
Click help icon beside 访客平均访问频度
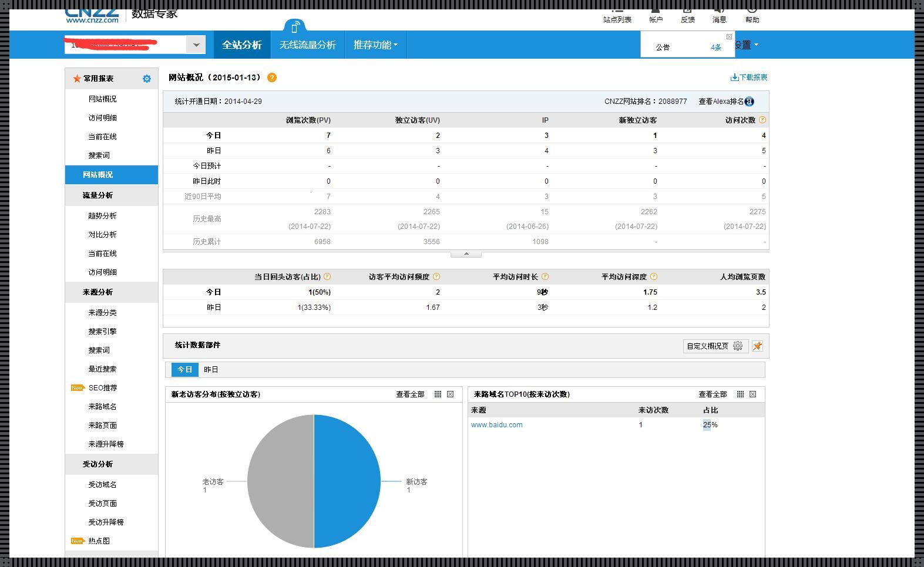pos(436,276)
